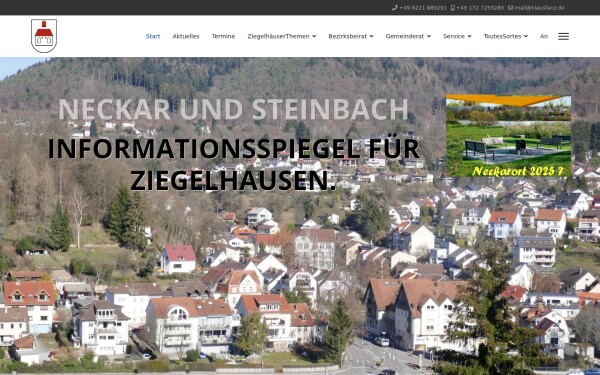Open the Bezirksbeirat menu

(351, 36)
